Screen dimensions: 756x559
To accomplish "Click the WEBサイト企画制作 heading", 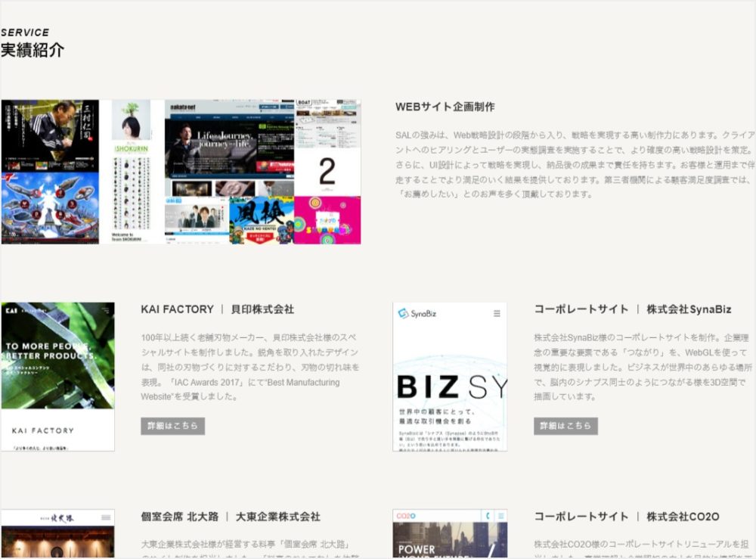I will coord(445,107).
